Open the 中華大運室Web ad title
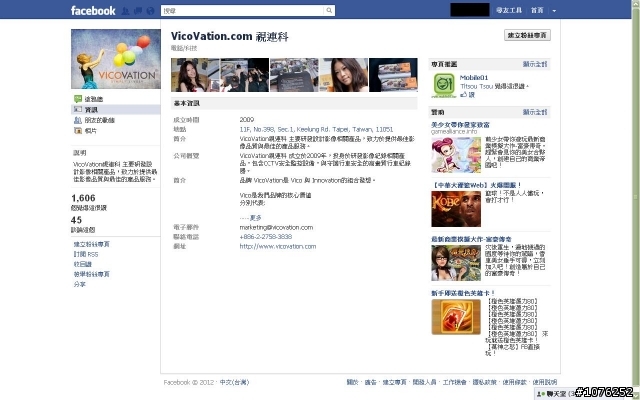This screenshot has height=400, width=640. coord(476,185)
